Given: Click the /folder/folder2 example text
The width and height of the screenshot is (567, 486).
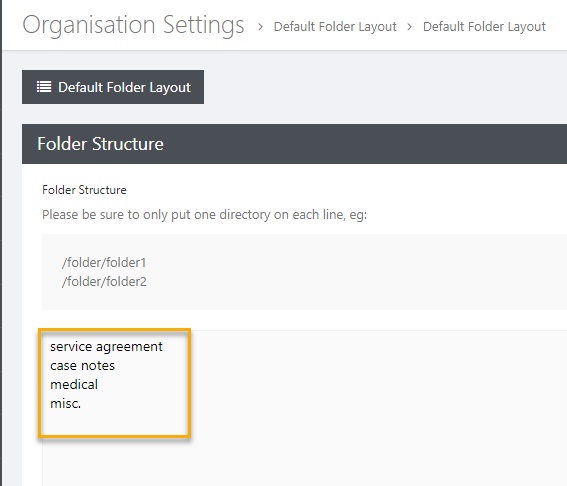Looking at the screenshot, I should coord(104,282).
